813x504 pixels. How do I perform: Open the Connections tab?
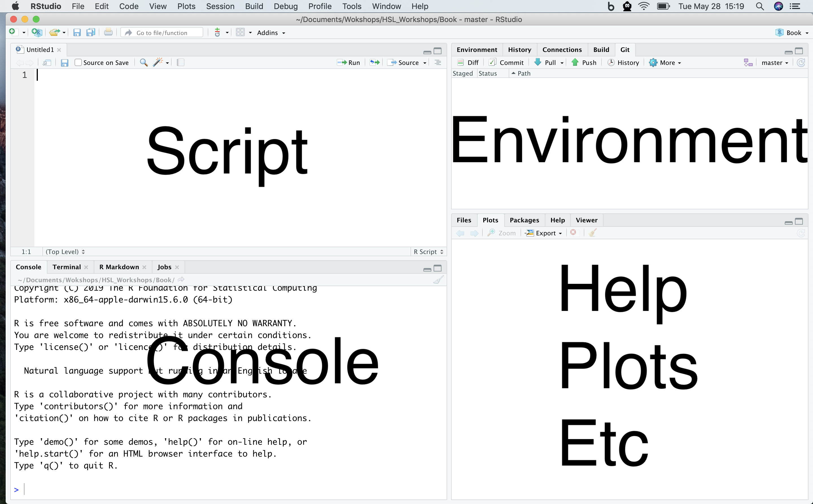pyautogui.click(x=562, y=50)
